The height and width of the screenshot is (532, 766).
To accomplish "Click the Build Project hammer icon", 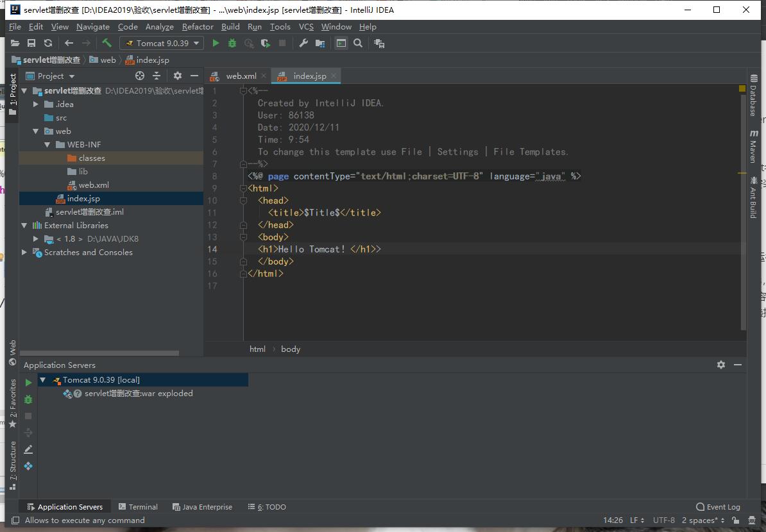I will [x=106, y=43].
